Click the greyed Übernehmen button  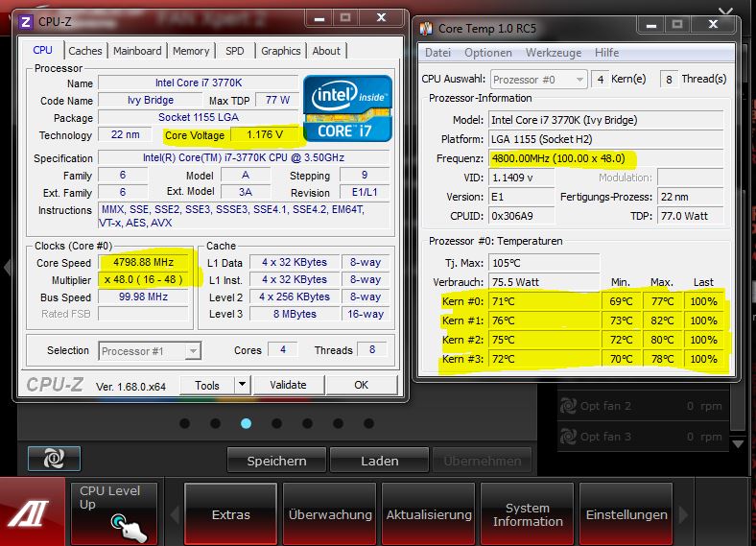coord(483,461)
